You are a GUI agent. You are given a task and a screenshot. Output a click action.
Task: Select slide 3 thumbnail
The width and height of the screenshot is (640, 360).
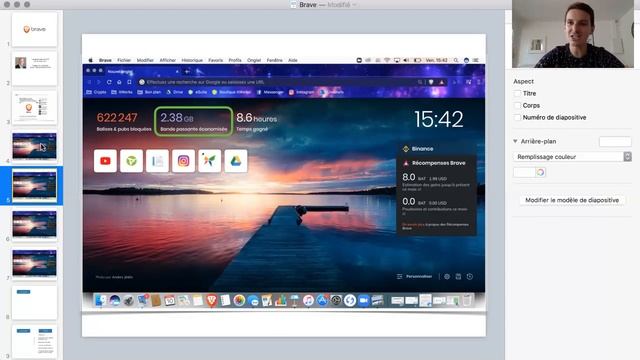(x=34, y=108)
